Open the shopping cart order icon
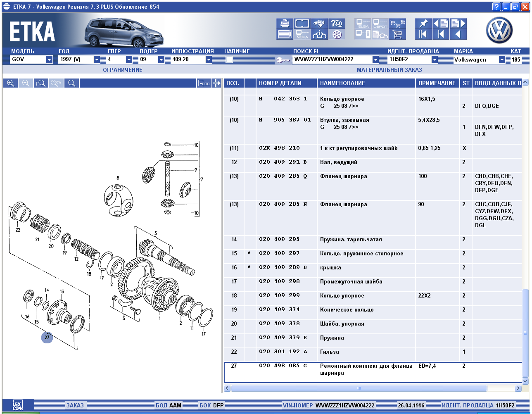The image size is (532, 414). (397, 34)
